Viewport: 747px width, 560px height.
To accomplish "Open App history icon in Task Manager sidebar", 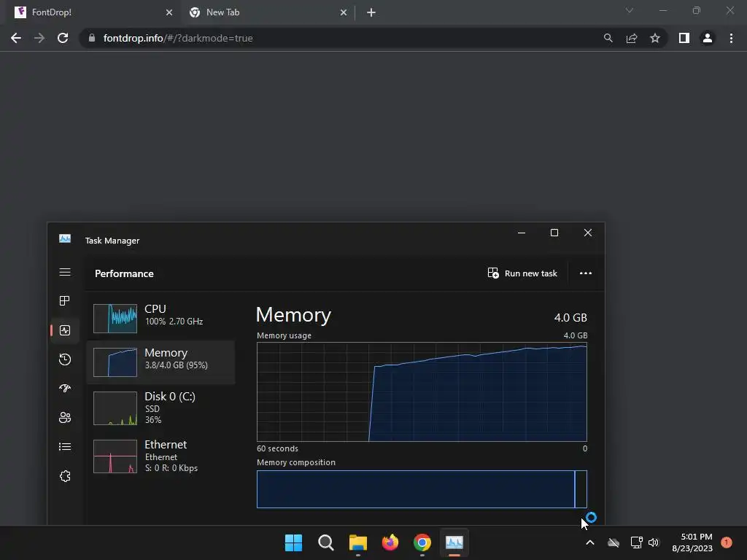I will tap(65, 359).
